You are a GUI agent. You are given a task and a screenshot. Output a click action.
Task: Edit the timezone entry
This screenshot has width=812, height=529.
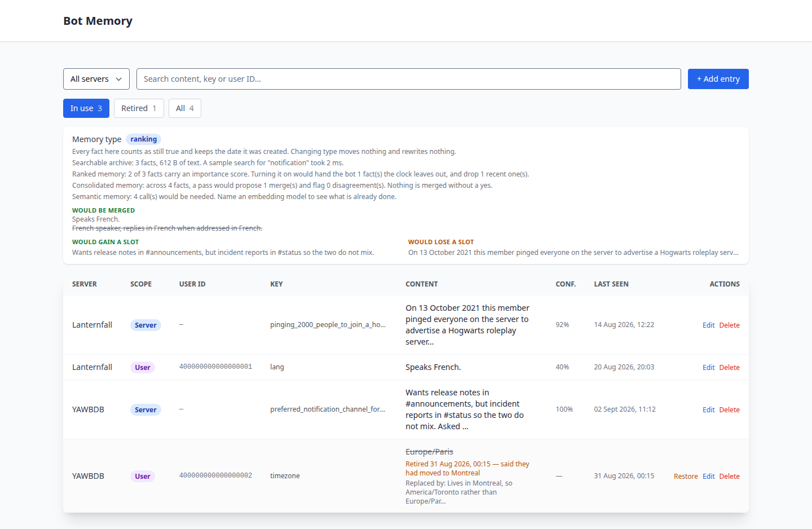click(x=708, y=477)
